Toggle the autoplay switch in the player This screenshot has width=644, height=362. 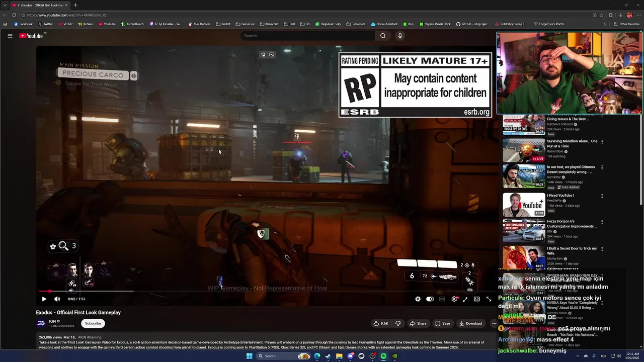[430, 299]
